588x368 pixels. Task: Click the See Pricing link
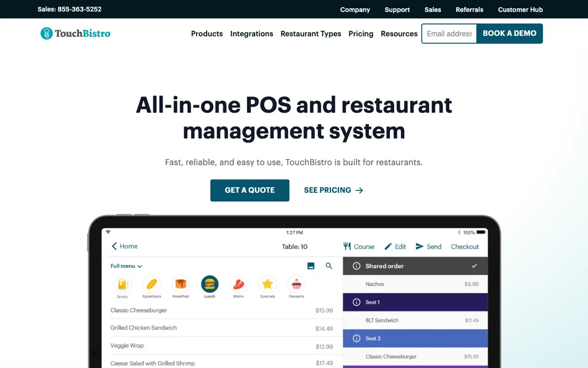tap(333, 190)
